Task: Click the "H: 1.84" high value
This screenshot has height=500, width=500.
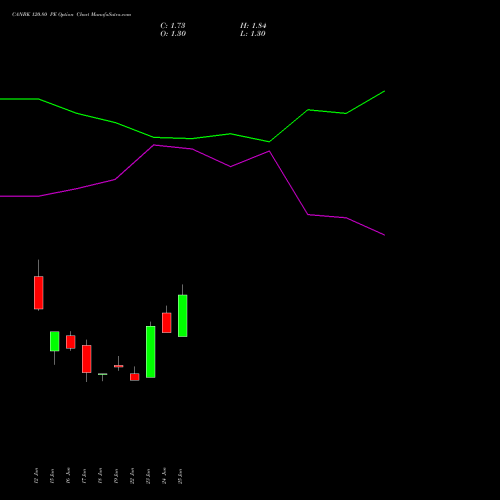Action: (x=253, y=26)
